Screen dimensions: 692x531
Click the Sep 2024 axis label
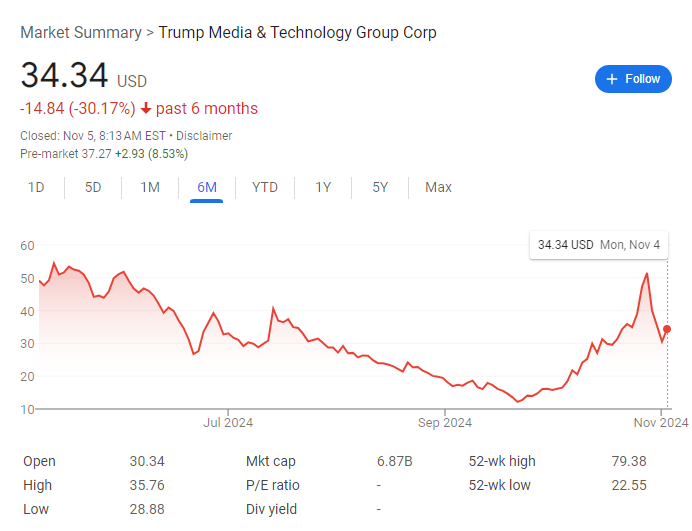coord(444,422)
